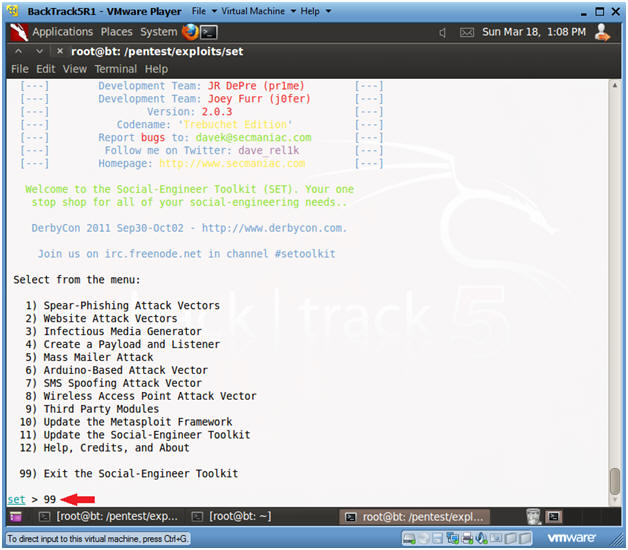Click 'Website Attack Vectors' menu line
This screenshot has width=628, height=550.
point(101,318)
